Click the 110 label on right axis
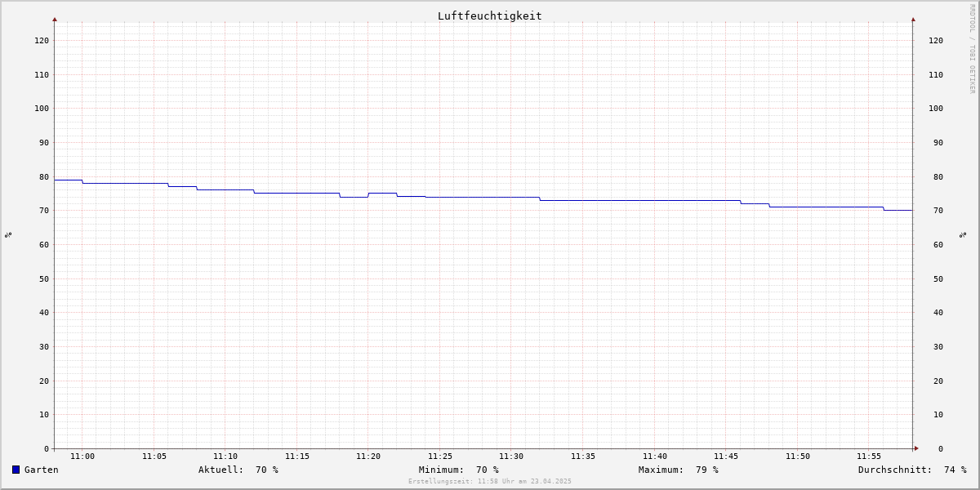Viewport: 980px width, 490px height. point(936,74)
